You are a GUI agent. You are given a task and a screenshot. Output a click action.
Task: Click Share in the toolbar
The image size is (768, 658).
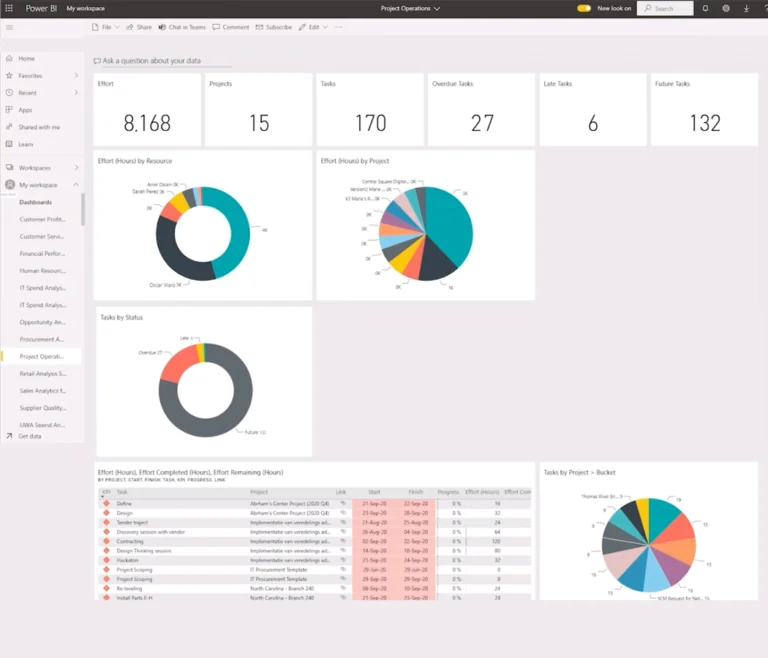[x=139, y=27]
